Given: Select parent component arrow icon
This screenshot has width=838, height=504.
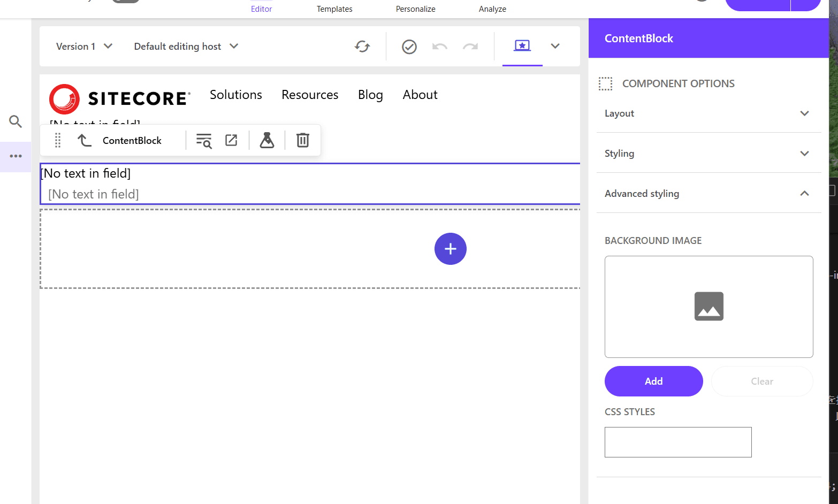Looking at the screenshot, I should [x=85, y=140].
